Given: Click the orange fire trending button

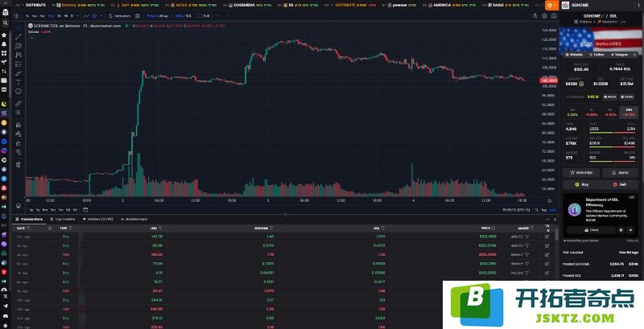Looking at the screenshot, I should click(551, 6).
